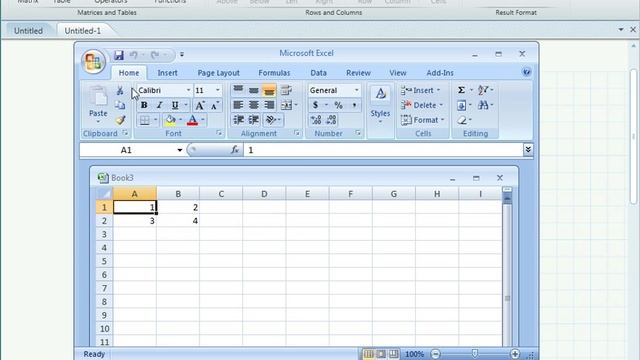This screenshot has width=640, height=360.
Task: Merge and center cells
Action: click(x=287, y=105)
